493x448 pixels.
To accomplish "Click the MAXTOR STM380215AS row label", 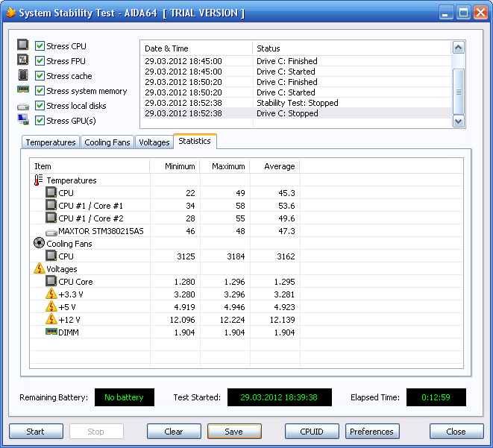I will click(101, 231).
